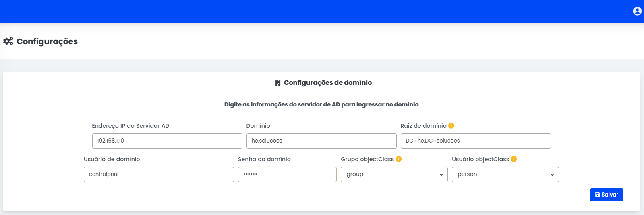Click the building icon beside Configurações de domínio
644x215 pixels.
277,83
